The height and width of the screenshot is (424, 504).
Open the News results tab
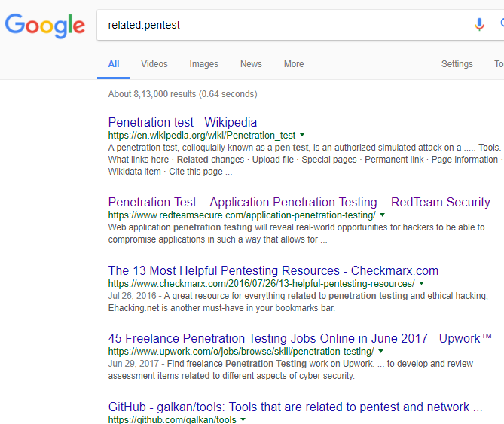(251, 64)
